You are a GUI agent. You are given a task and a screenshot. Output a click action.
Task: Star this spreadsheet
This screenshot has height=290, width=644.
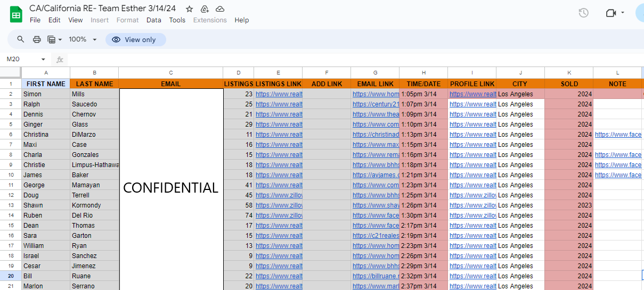pos(189,9)
